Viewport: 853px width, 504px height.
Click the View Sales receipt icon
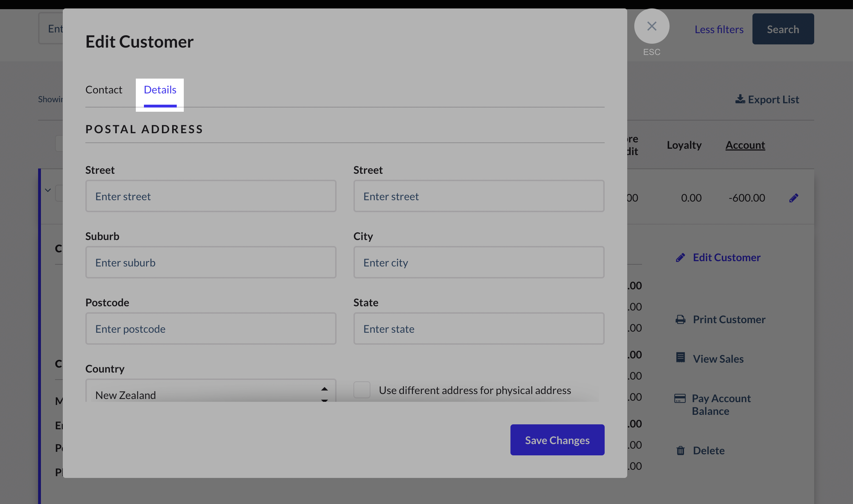click(680, 358)
